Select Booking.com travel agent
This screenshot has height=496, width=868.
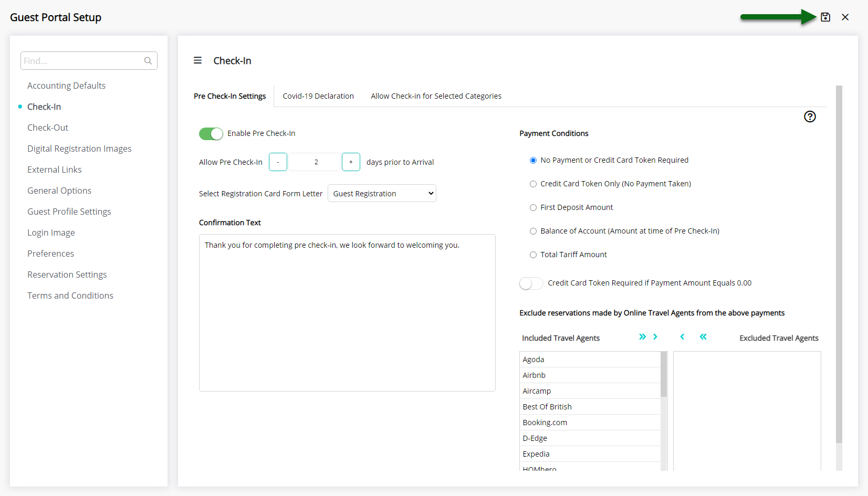[x=590, y=423]
